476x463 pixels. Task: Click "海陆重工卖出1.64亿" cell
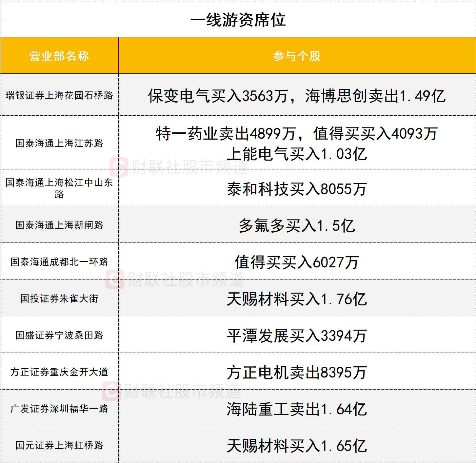pos(297,408)
